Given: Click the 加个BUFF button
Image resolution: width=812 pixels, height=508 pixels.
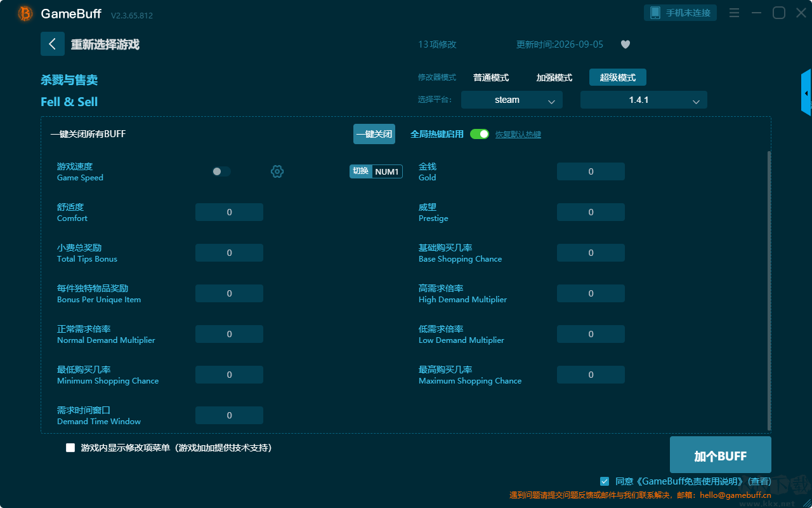Looking at the screenshot, I should pos(721,456).
